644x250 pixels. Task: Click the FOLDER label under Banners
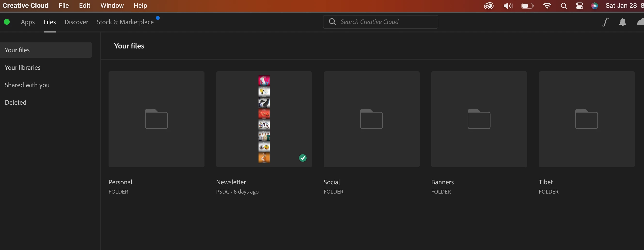pyautogui.click(x=441, y=192)
